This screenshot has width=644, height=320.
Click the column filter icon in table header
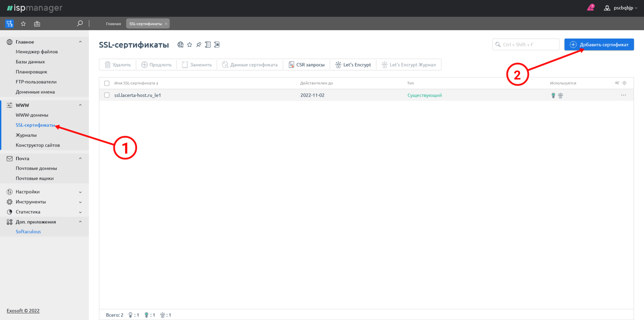tap(617, 83)
